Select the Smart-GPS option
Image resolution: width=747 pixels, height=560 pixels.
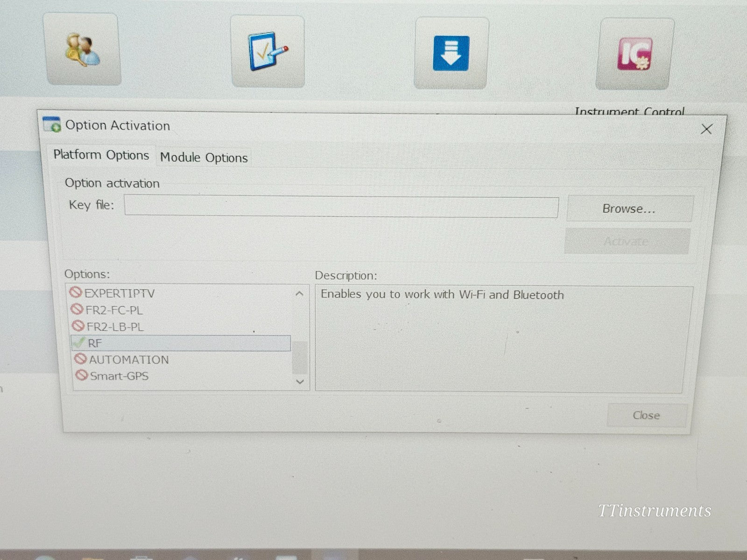coord(119,376)
